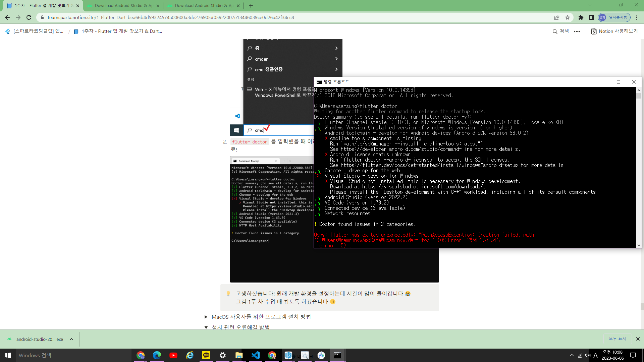Maximize the 명령 프롬프트 window

click(619, 82)
